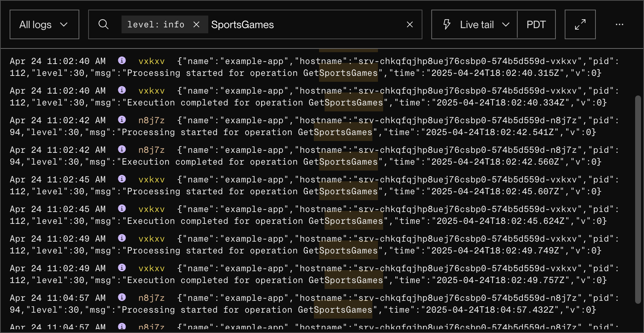Open the search magnifier icon

[x=104, y=24]
